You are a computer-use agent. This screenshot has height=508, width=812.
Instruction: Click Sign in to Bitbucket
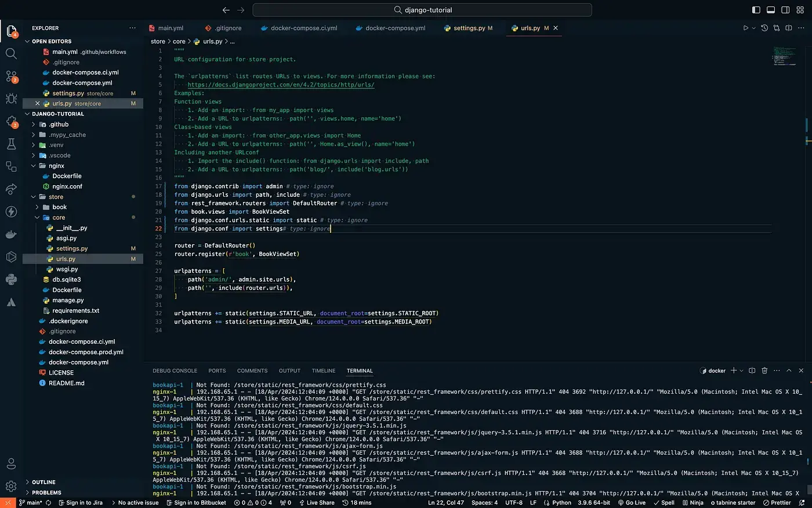[x=196, y=503]
